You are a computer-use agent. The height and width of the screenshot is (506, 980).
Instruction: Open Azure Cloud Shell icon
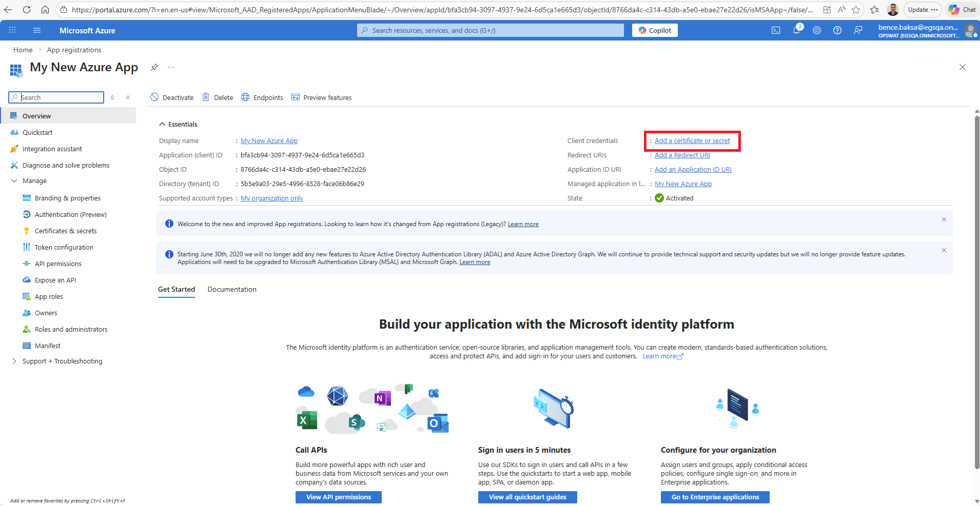776,30
